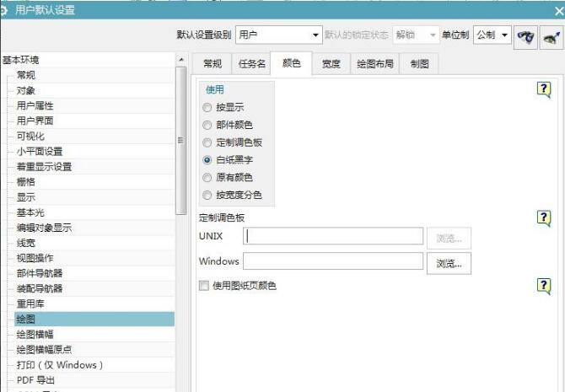Image resolution: width=565 pixels, height=392 pixels.
Task: Click 浏览 button next to Windows field
Action: click(449, 263)
